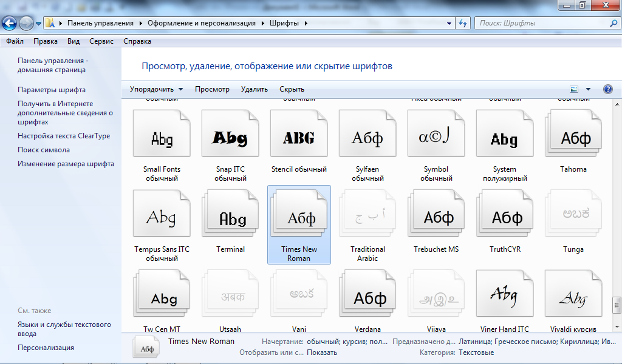Open the Вид menu

point(73,41)
